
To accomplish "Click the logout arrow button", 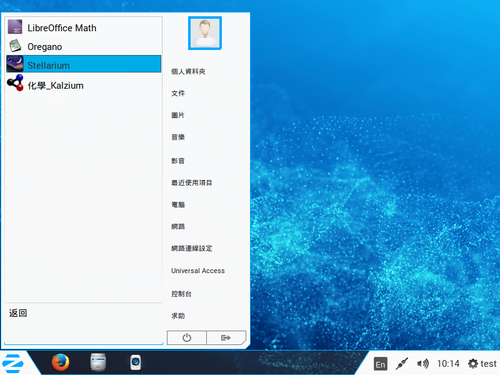I will click(x=226, y=338).
